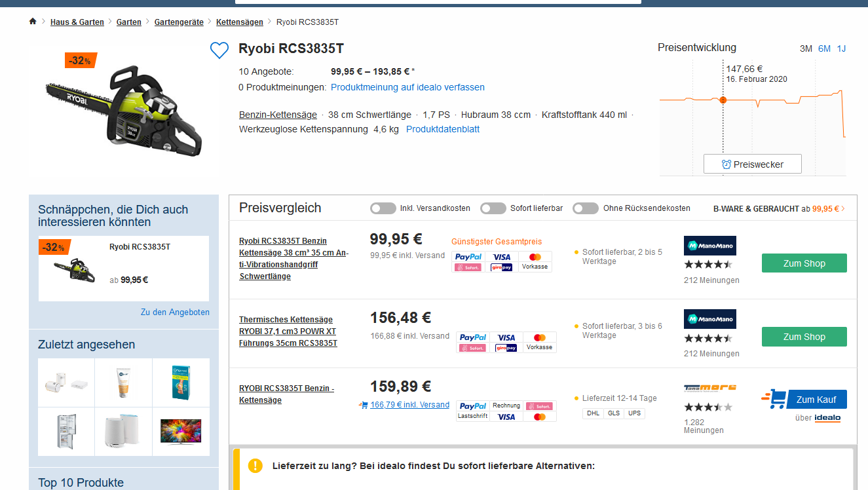The image size is (868, 490).
Task: Click the ManoMano logo in first offer
Action: pyautogui.click(x=709, y=246)
